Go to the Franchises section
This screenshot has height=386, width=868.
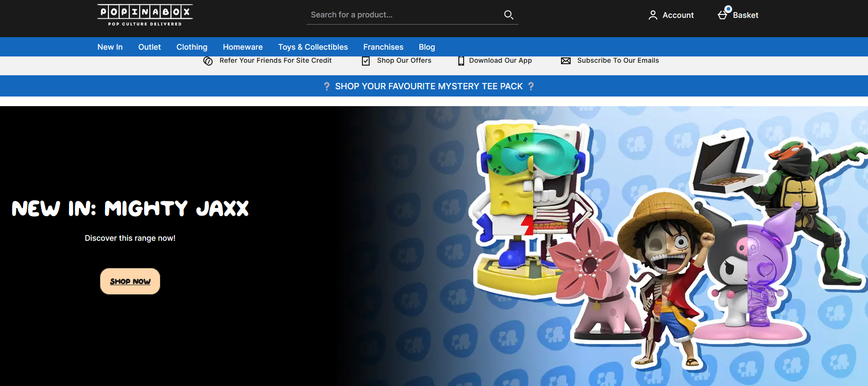(383, 47)
